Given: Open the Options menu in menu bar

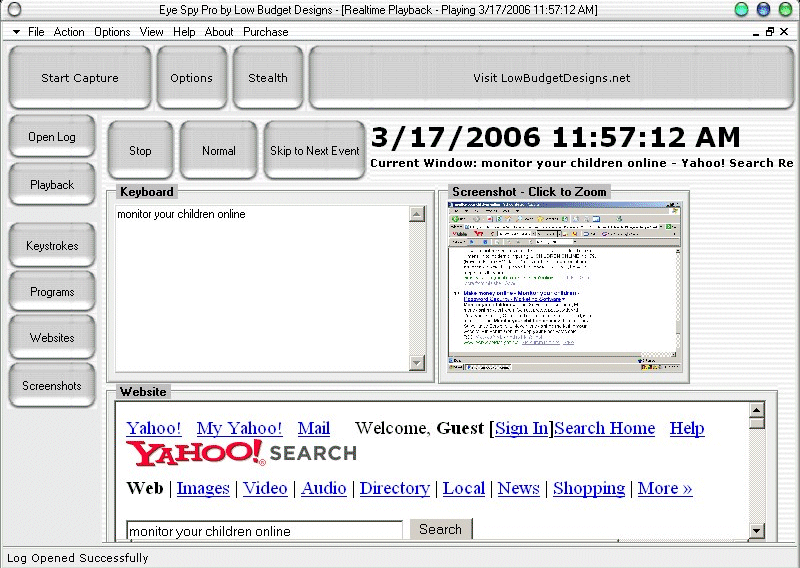Looking at the screenshot, I should 112,32.
